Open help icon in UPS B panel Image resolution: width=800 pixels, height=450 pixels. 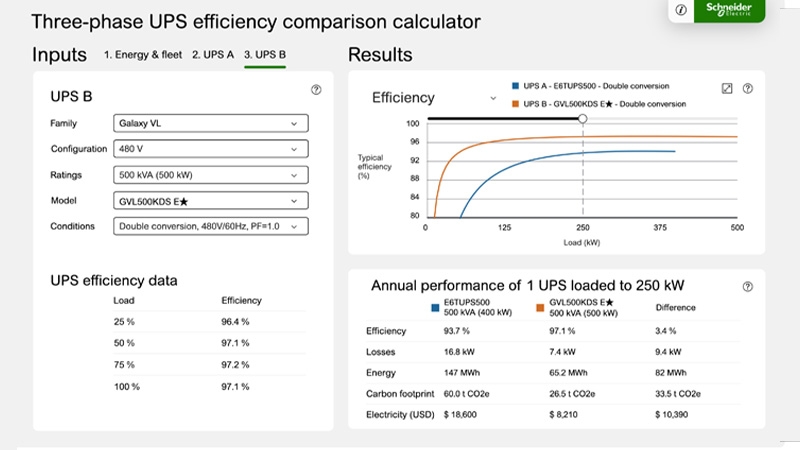(x=316, y=89)
